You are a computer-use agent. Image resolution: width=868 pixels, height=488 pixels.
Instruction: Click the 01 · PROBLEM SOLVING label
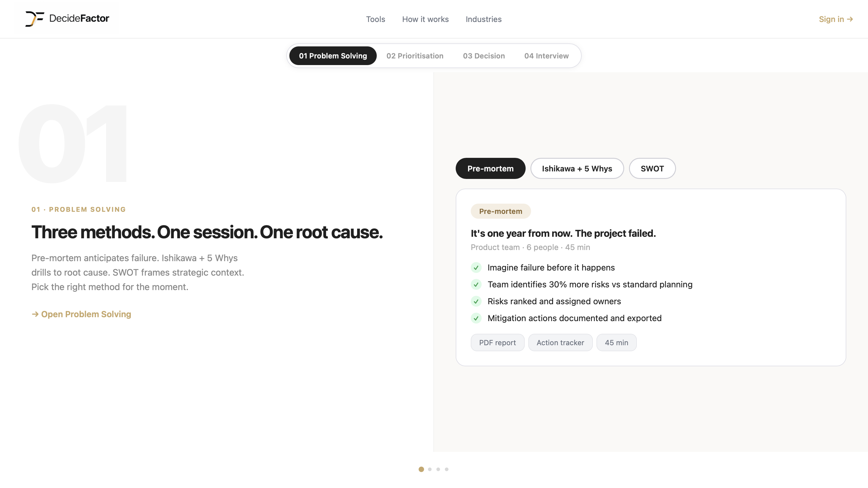coord(78,209)
